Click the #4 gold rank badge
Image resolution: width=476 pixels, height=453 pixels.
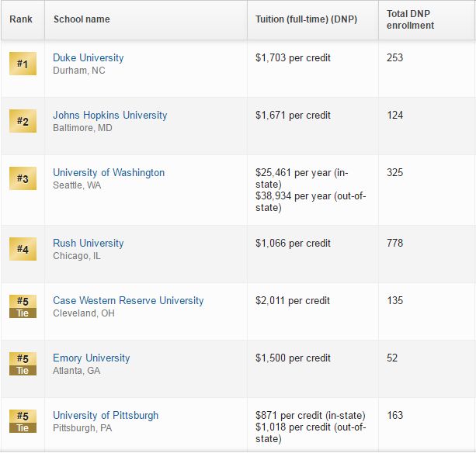pyautogui.click(x=23, y=249)
